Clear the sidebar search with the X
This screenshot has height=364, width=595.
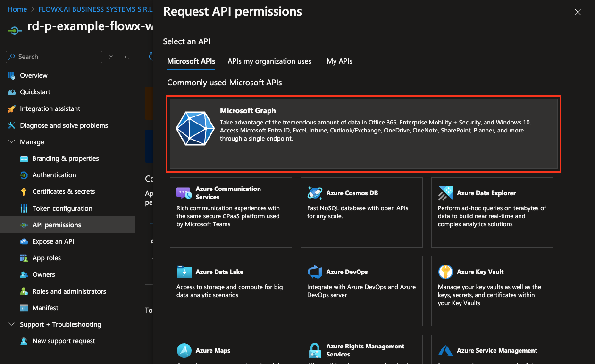(x=111, y=57)
